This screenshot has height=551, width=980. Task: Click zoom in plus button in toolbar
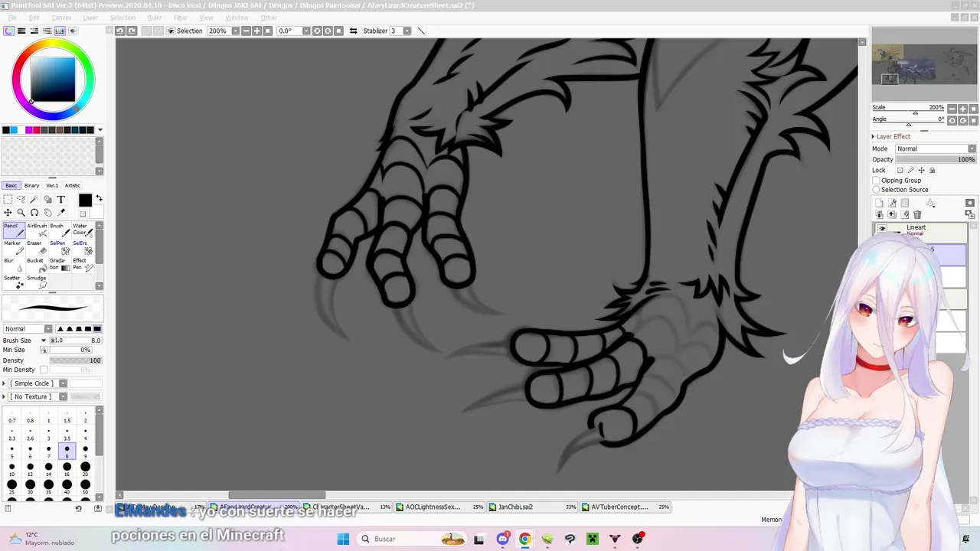click(x=256, y=31)
